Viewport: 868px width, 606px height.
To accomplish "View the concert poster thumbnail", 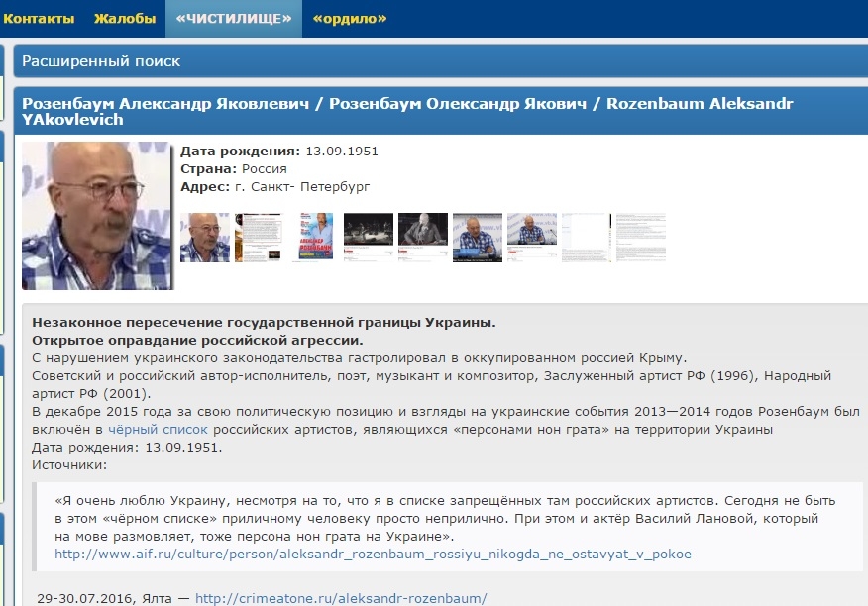I will click(314, 238).
